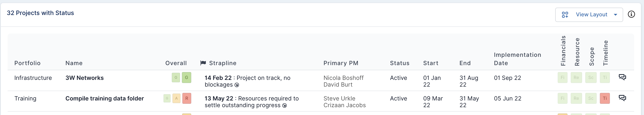Screen dimensions: 644x115
Task: Click rotated Timeline column header
Action: [605, 53]
